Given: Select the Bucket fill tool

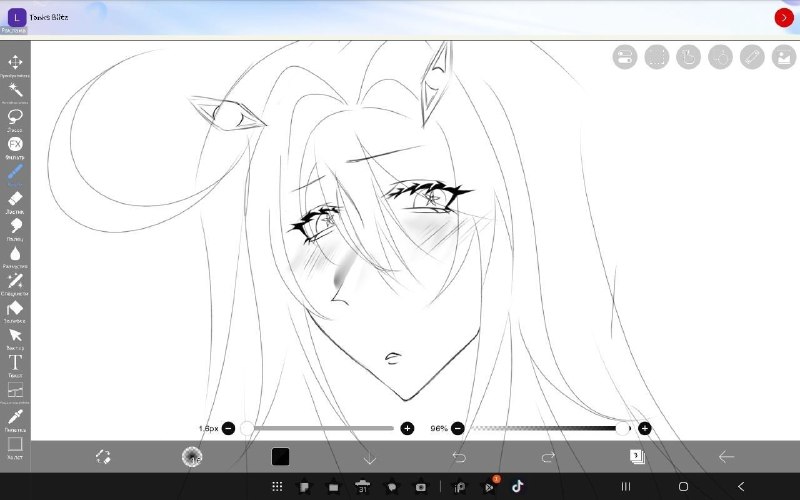Looking at the screenshot, I should pos(15,308).
